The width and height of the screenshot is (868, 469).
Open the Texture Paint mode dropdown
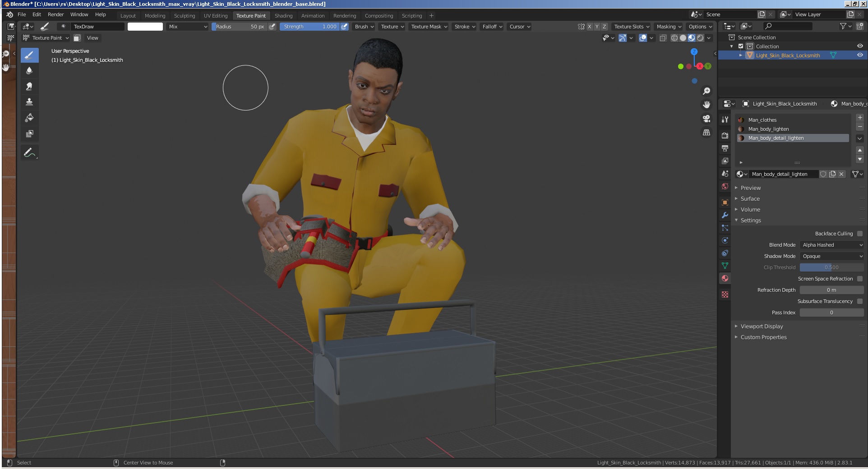(46, 38)
